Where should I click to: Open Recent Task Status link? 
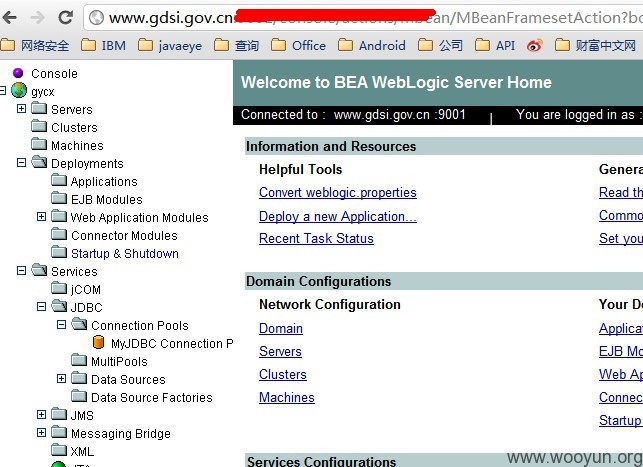(x=316, y=238)
